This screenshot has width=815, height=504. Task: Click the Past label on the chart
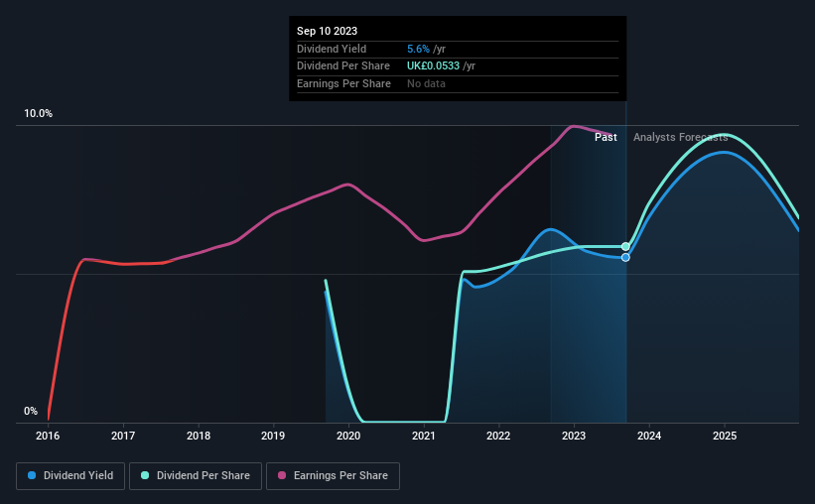[607, 137]
